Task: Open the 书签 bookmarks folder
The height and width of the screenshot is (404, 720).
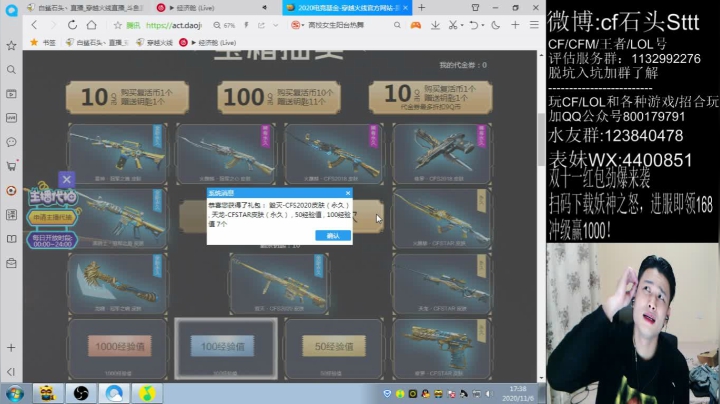Action: [x=43, y=43]
